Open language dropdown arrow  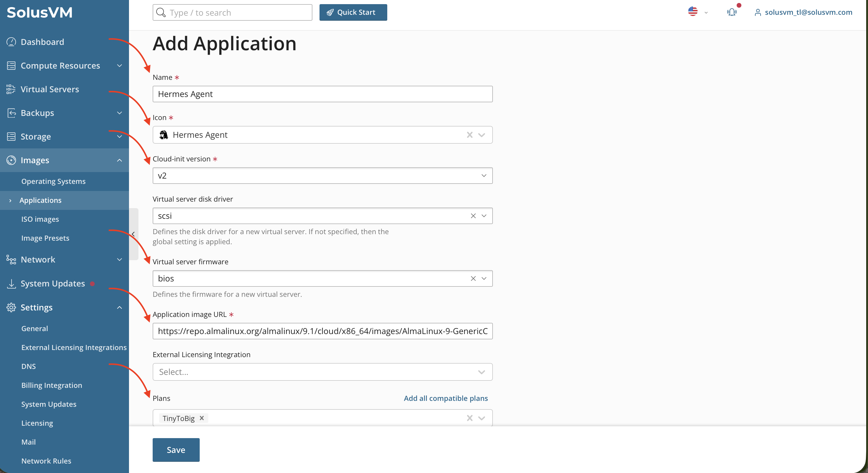pos(706,13)
